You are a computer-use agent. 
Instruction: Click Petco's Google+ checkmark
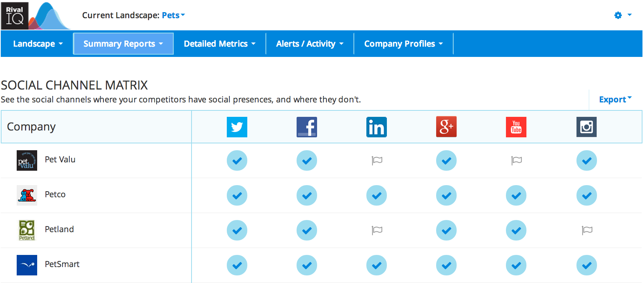[x=446, y=195]
